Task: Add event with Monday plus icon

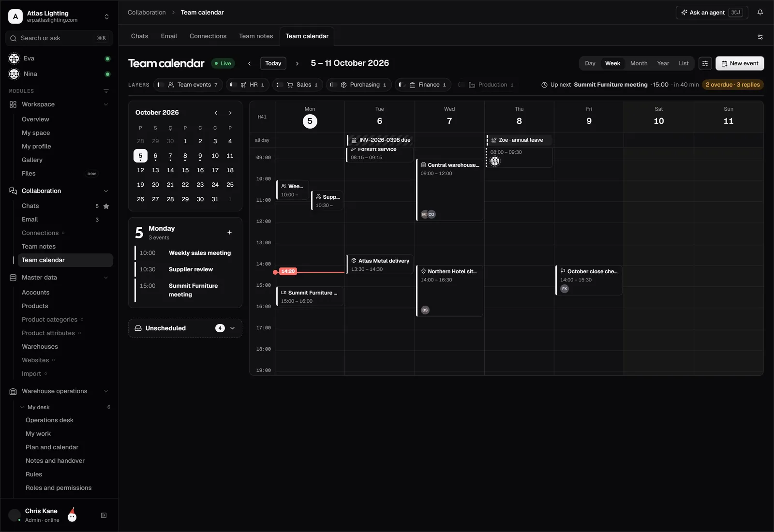Action: [x=229, y=233]
